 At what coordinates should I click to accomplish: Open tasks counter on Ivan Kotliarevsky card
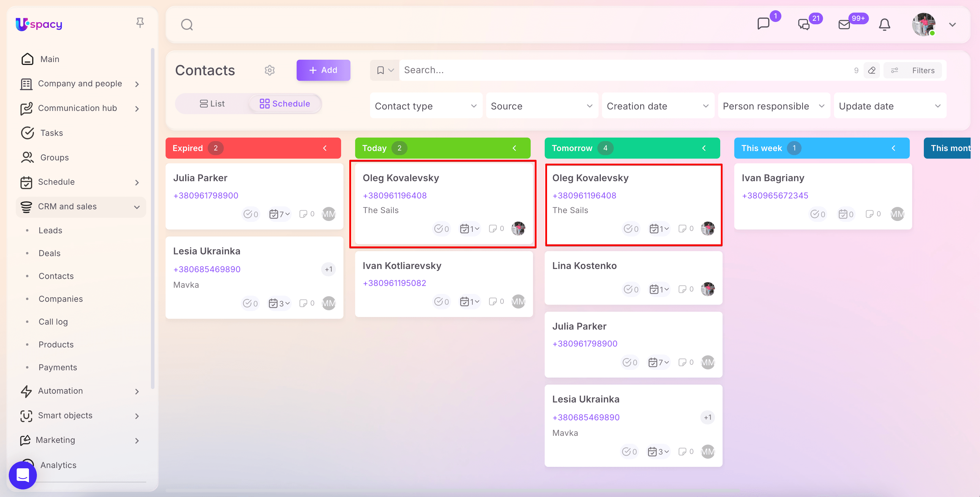click(441, 302)
